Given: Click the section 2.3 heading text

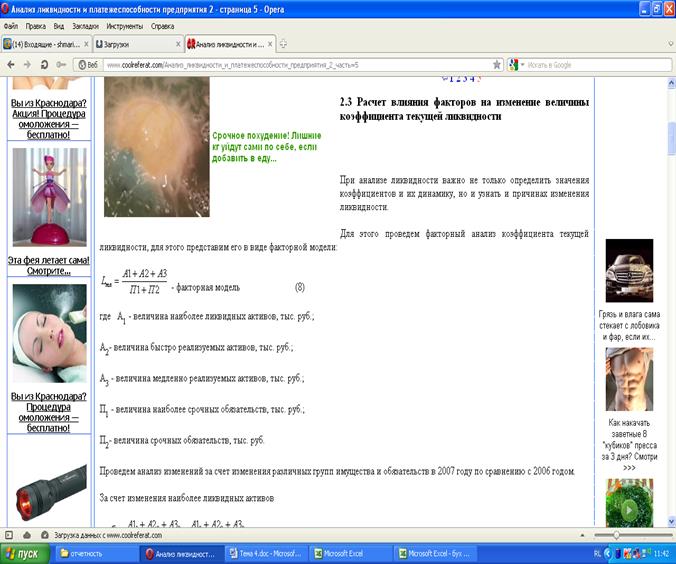Looking at the screenshot, I should [464, 109].
